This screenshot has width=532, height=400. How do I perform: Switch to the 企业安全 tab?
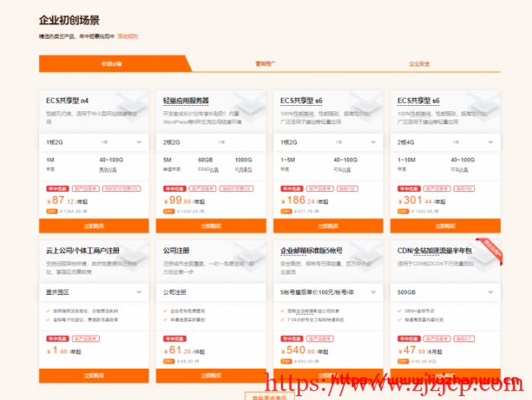click(x=419, y=63)
